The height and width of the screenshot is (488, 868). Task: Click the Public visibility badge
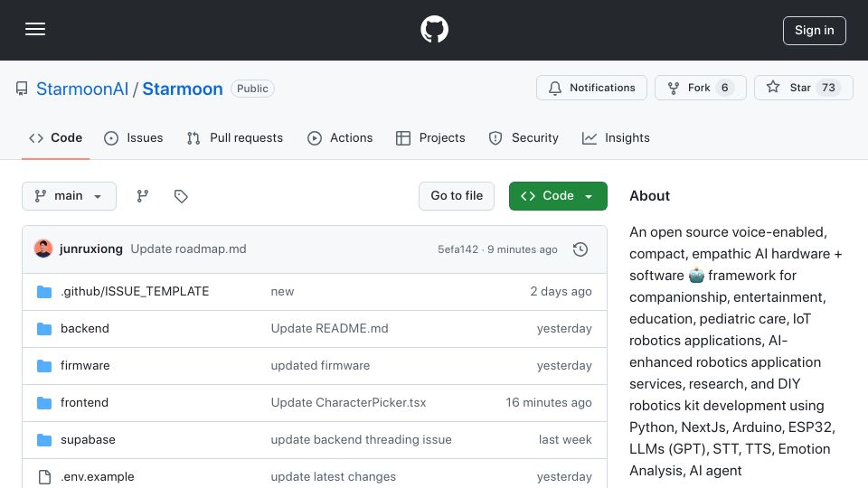tap(252, 89)
